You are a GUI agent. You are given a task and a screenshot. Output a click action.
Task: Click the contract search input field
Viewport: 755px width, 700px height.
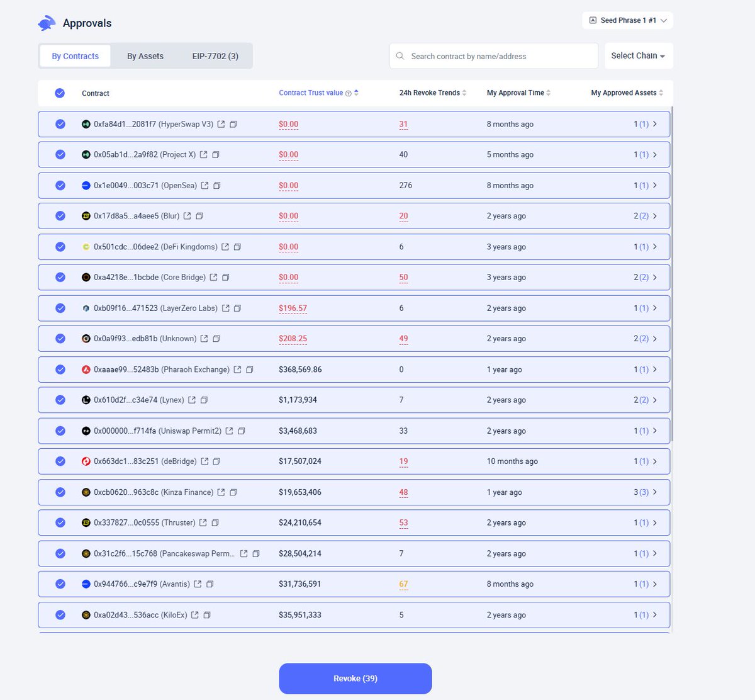click(x=494, y=56)
